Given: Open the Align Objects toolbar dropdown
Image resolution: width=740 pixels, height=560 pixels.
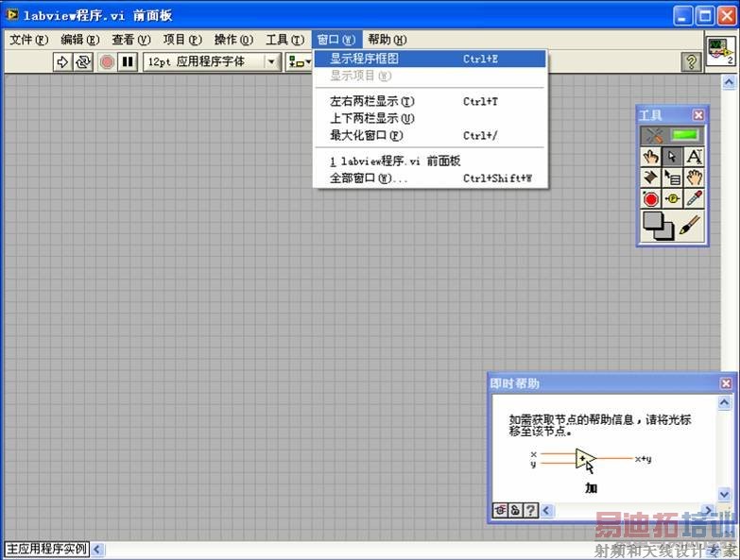Looking at the screenshot, I should (x=300, y=61).
